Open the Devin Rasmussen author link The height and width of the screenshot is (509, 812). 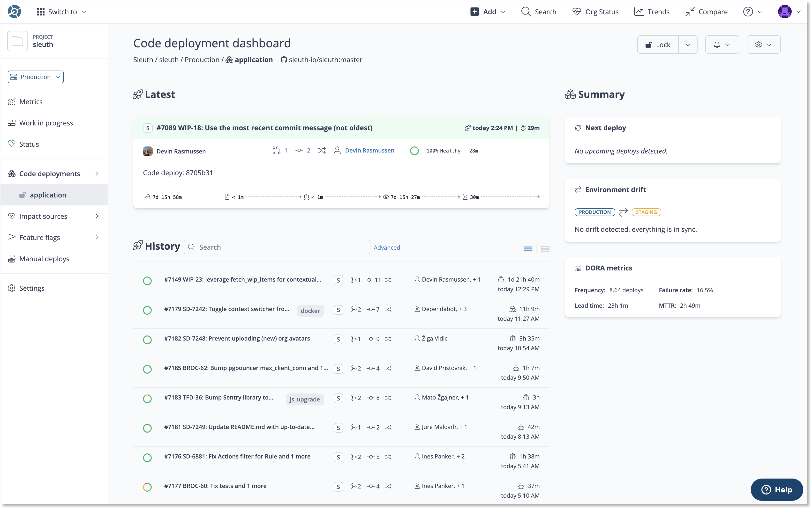(x=369, y=151)
